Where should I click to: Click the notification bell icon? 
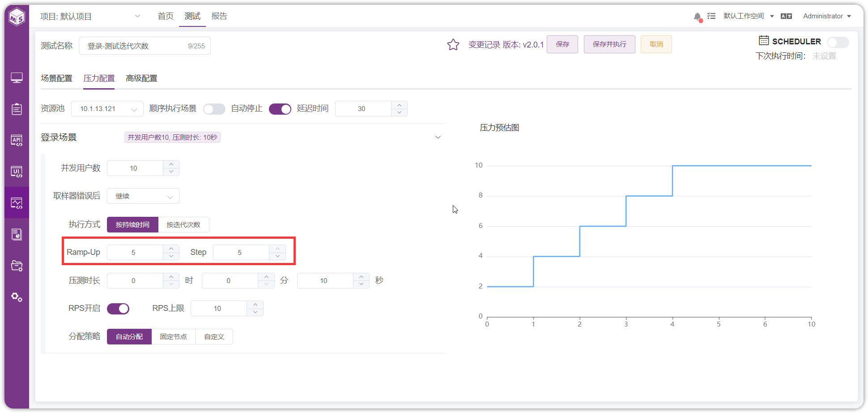[x=698, y=17]
